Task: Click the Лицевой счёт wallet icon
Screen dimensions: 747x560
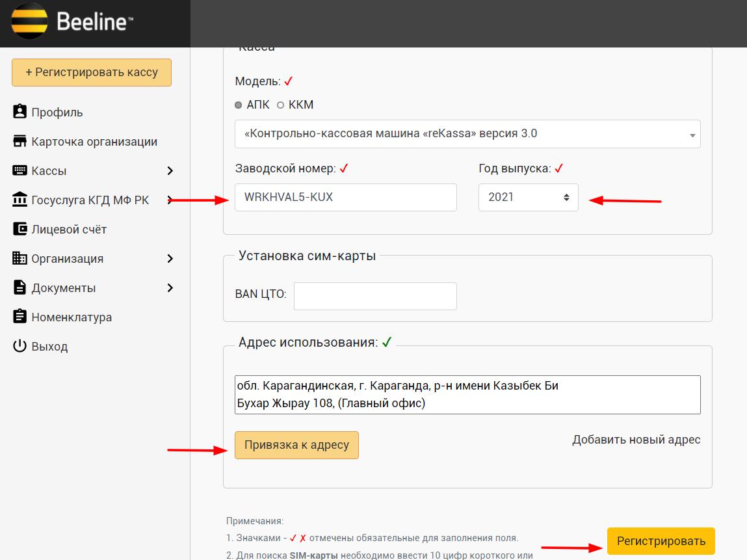Action: (x=20, y=229)
